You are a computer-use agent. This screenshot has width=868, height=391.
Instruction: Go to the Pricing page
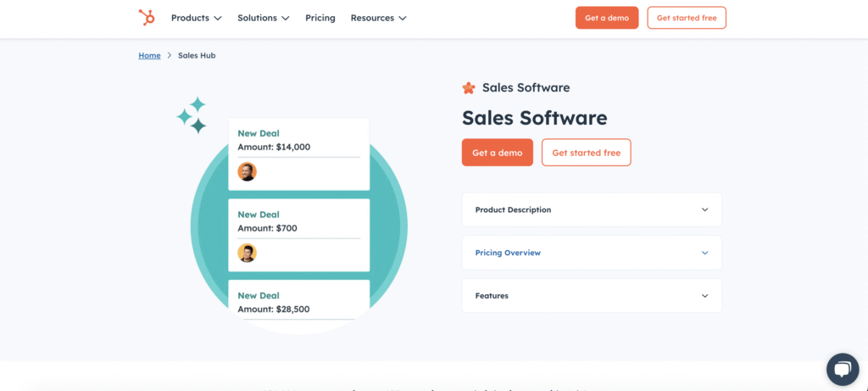point(320,18)
